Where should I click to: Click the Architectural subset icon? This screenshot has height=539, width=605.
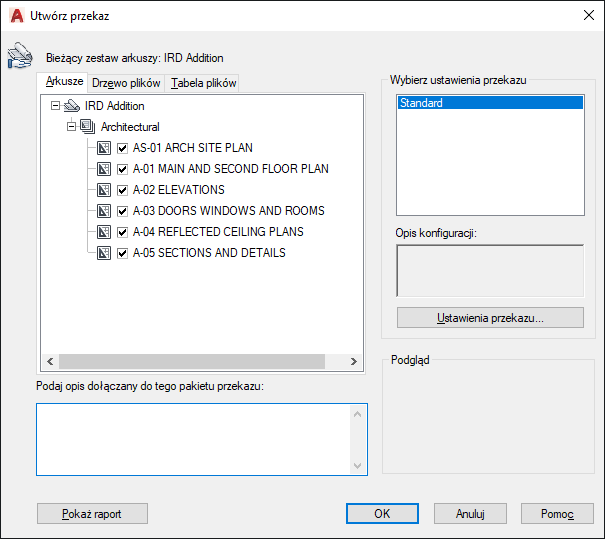(87, 127)
